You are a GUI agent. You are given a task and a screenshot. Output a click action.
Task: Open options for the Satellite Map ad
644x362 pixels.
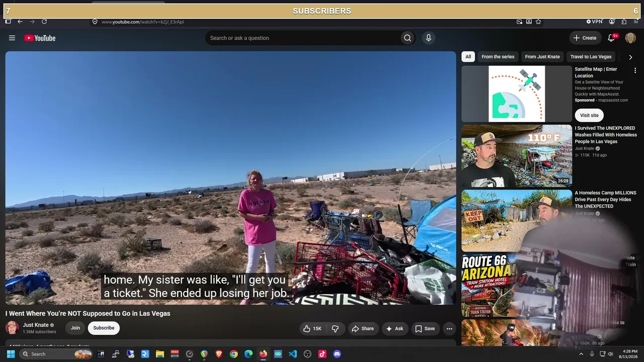pyautogui.click(x=635, y=71)
